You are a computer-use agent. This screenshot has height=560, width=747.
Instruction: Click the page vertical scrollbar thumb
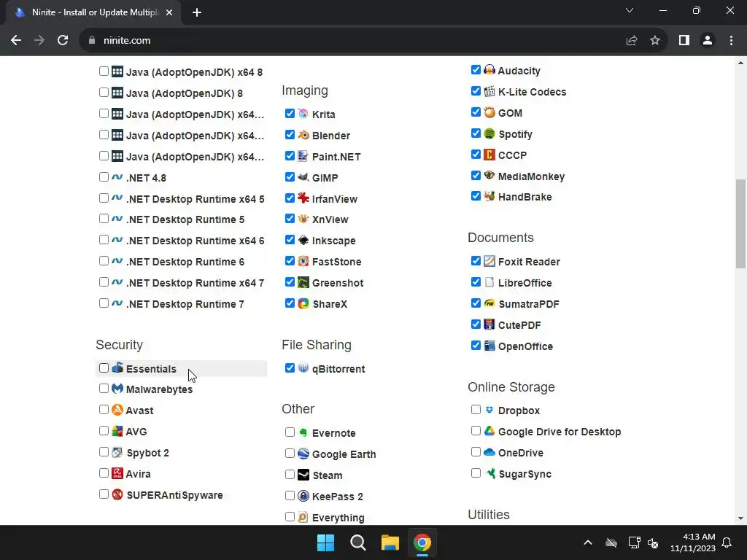[x=740, y=224]
